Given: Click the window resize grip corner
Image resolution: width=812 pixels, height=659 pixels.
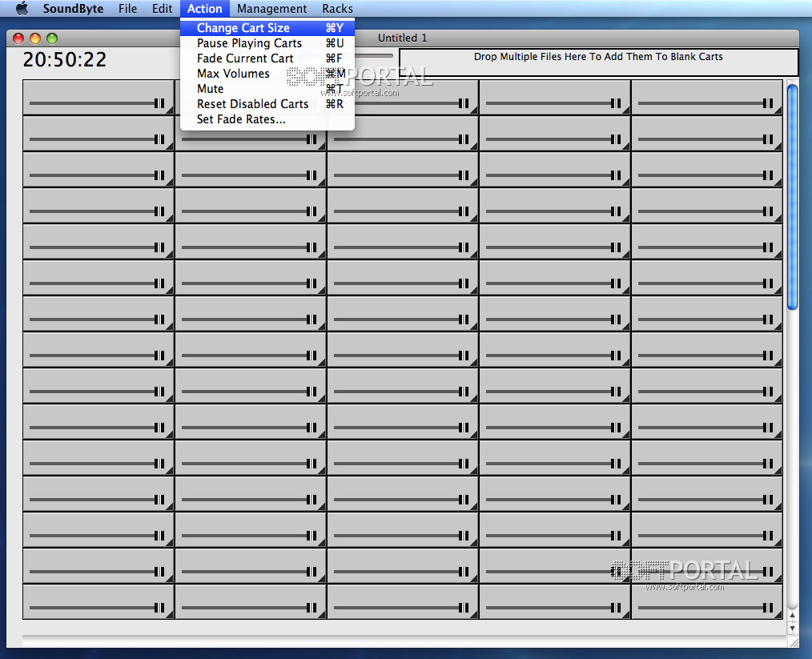Looking at the screenshot, I should 793,642.
